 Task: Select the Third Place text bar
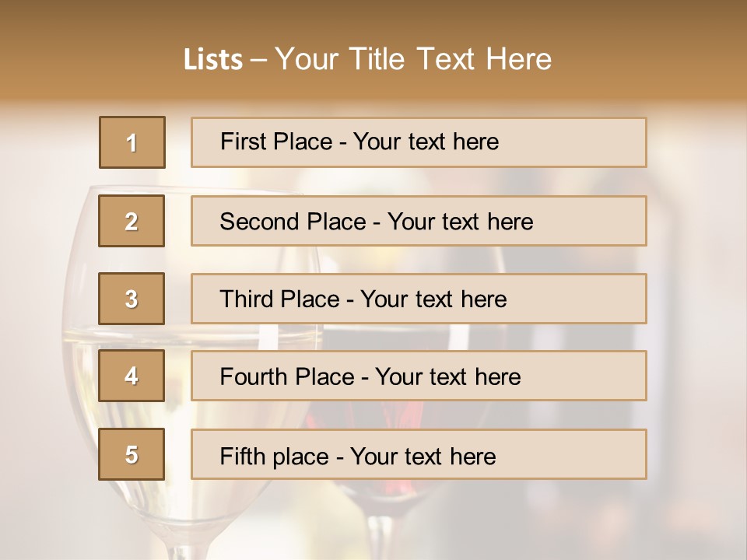[419, 299]
